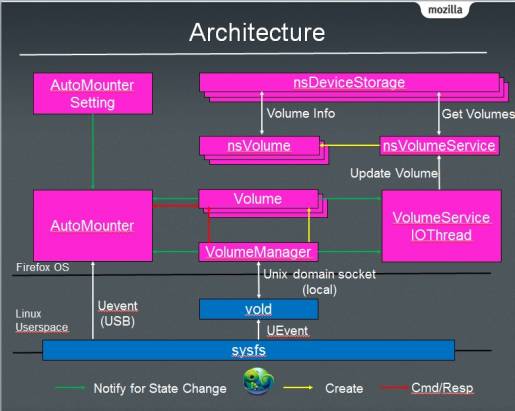Select the blue sysfs bar
This screenshot has width=515, height=411.
tap(249, 350)
